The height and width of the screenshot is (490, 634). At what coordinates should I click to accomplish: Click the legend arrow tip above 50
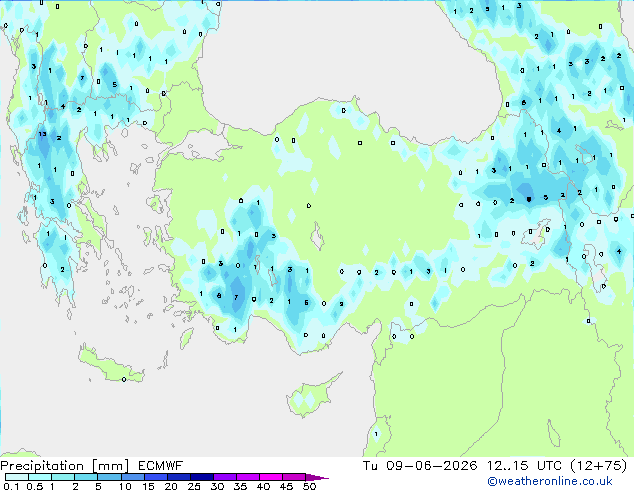click(x=317, y=477)
